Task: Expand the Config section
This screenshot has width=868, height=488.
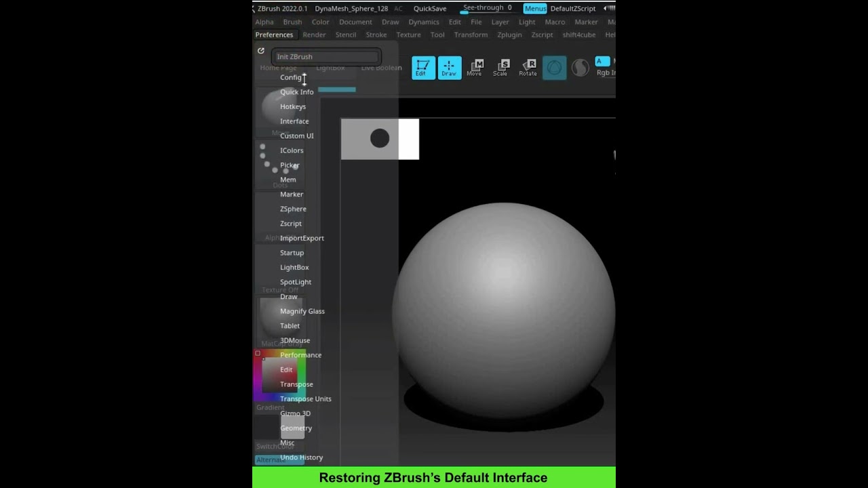Action: (x=291, y=77)
